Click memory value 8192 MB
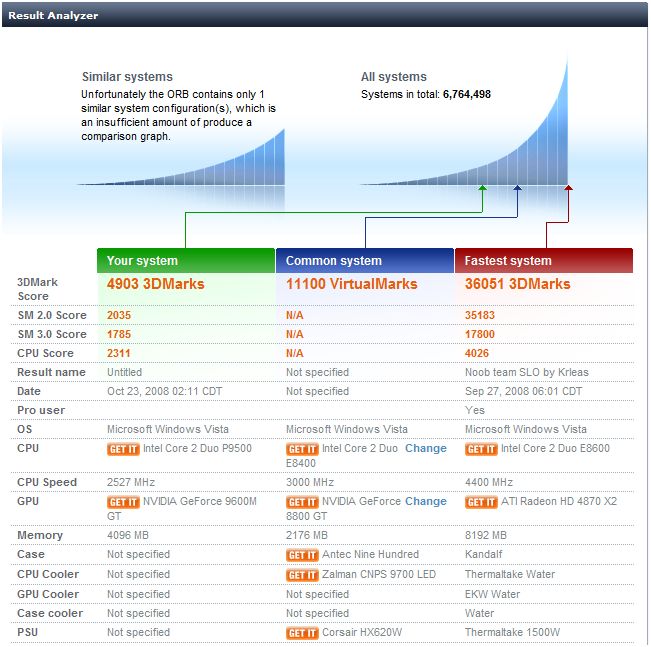The width and height of the screenshot is (651, 647). pos(485,536)
